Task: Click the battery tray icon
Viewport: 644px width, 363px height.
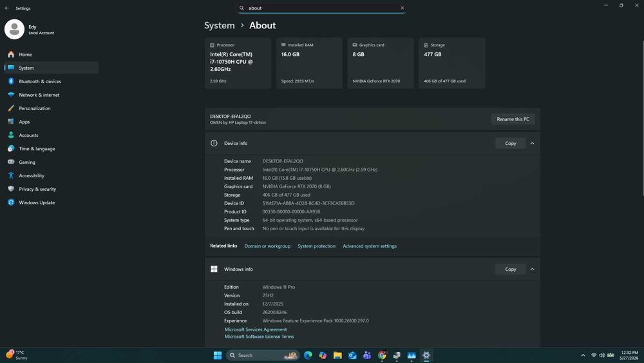Action: (611, 355)
